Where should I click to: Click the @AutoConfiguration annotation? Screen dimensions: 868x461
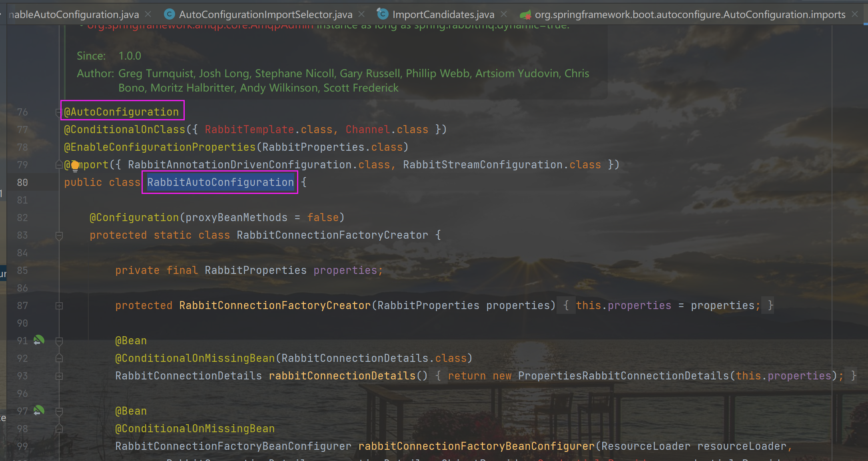tap(122, 112)
